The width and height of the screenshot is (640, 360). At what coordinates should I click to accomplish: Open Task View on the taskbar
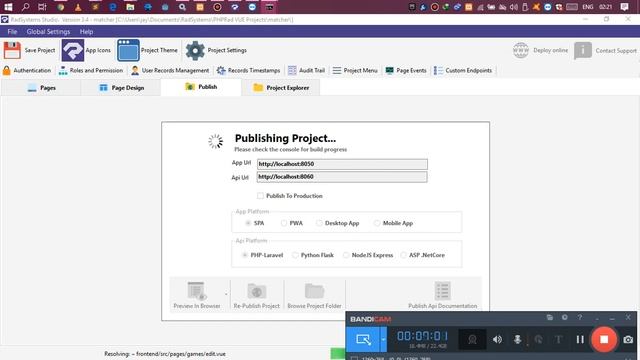[42, 7]
